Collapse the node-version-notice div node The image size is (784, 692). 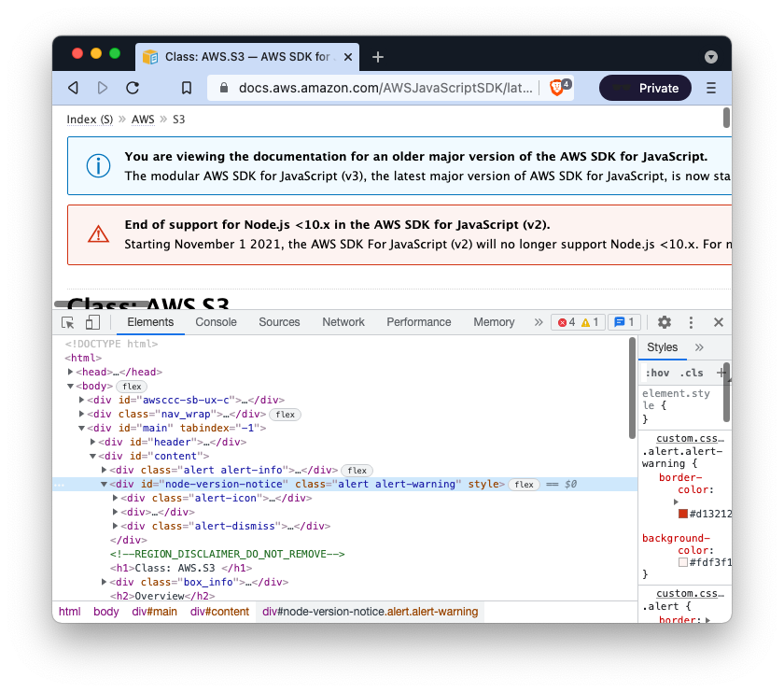coord(104,484)
